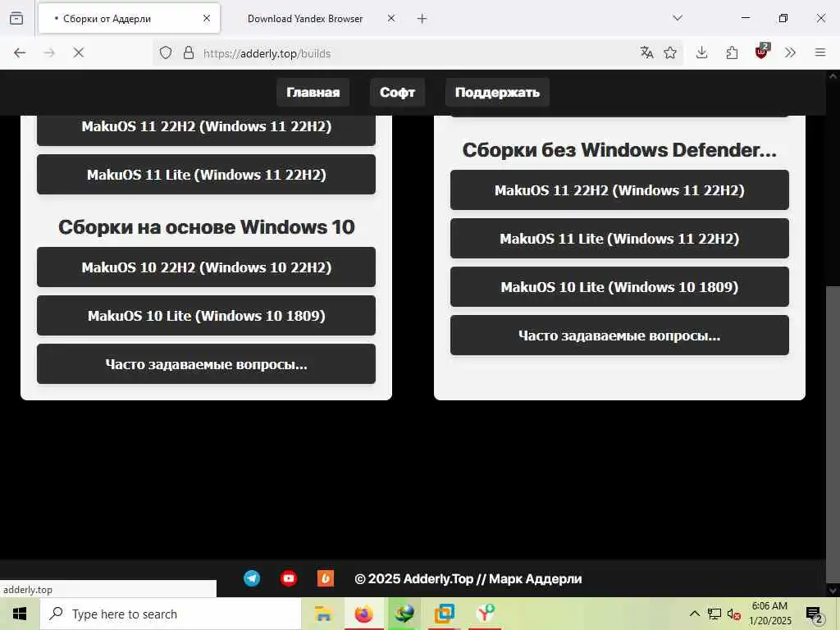Click heading Сборки на основе Windows 10
The image size is (840, 630).
point(206,227)
